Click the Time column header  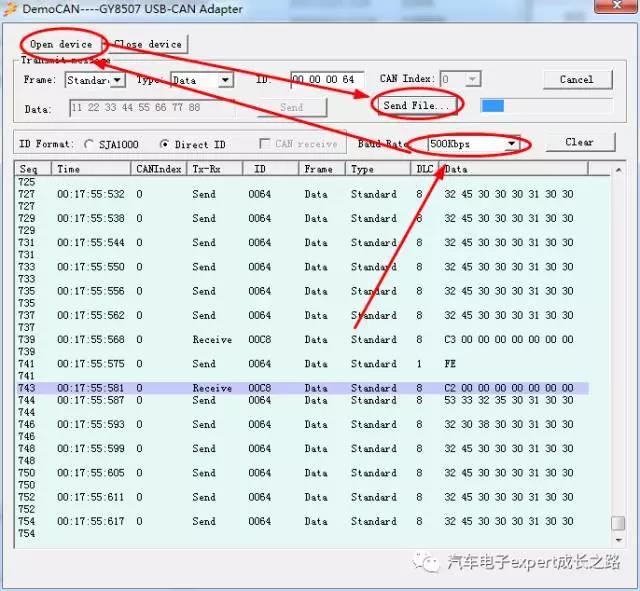point(90,169)
